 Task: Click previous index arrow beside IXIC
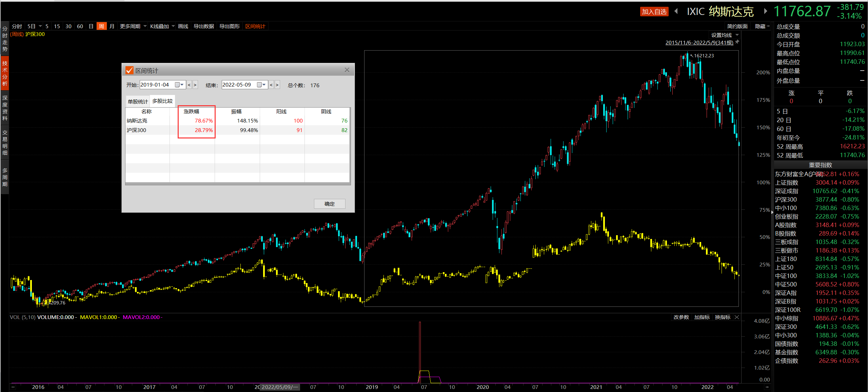(676, 11)
